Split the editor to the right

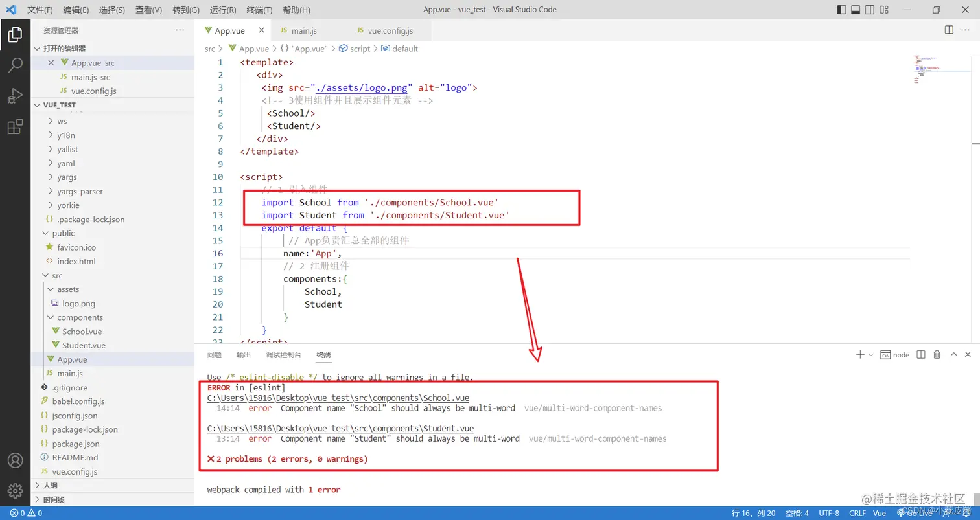click(949, 30)
